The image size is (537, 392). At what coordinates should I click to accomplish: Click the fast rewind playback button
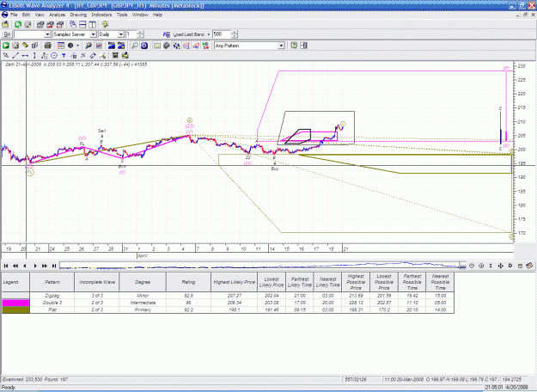coord(15,266)
